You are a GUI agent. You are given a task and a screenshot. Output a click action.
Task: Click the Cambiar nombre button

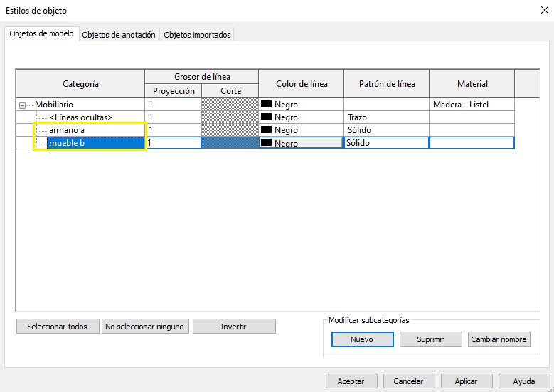point(499,339)
